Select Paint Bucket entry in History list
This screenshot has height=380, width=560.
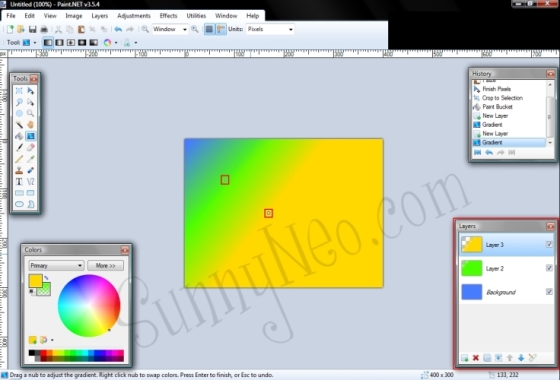point(497,107)
